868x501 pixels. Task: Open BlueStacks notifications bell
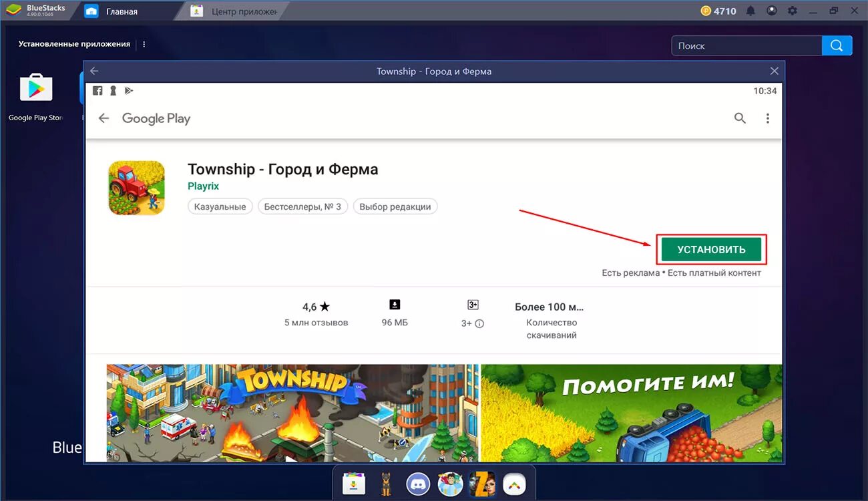(751, 11)
